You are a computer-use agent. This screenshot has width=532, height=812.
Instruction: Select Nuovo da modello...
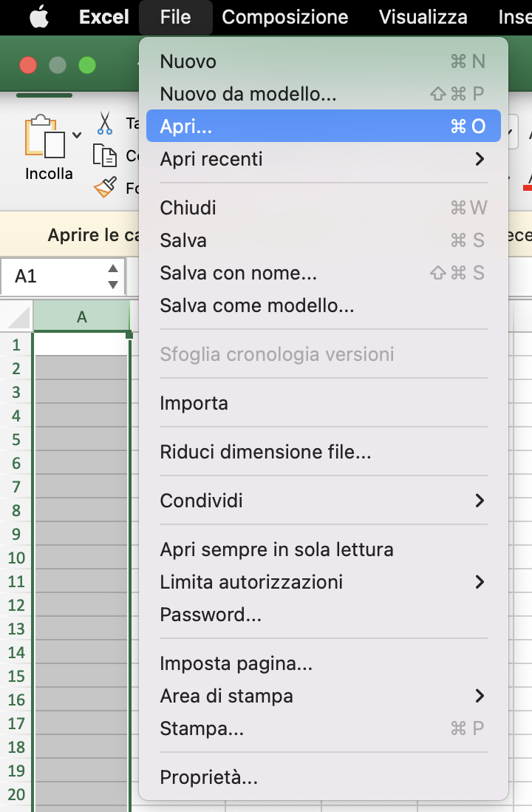pyautogui.click(x=324, y=94)
